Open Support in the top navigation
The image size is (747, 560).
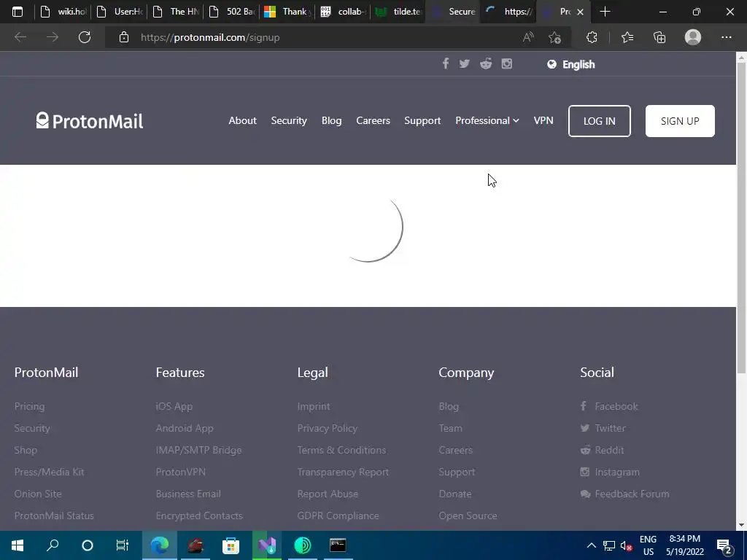point(422,120)
